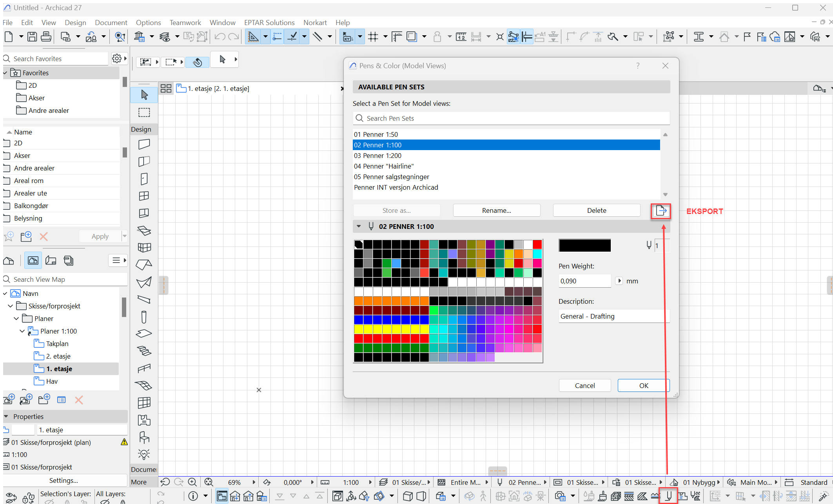Collapse the Planer 1:100 tree folder
This screenshot has height=504, width=833.
tap(22, 331)
